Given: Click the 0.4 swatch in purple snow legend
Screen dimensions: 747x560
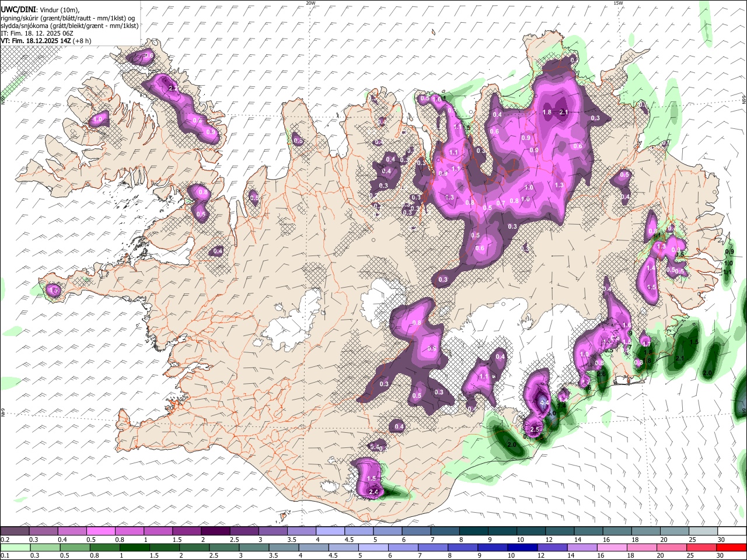Looking at the screenshot, I should tap(72, 531).
